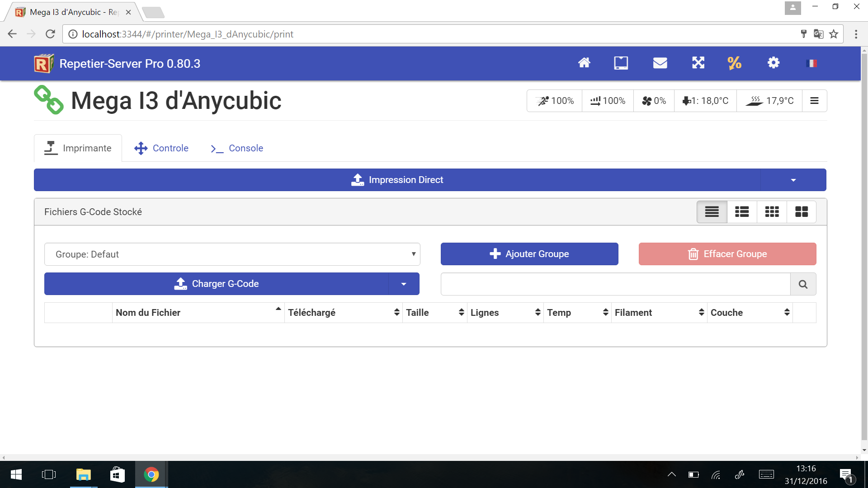The image size is (868, 488).
Task: Open the Windows Start menu
Action: (x=16, y=474)
